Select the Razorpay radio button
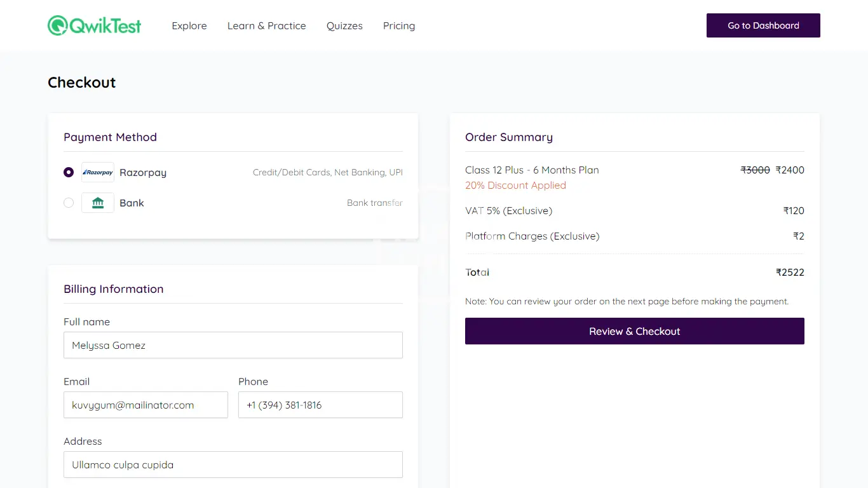This screenshot has width=868, height=488. point(69,172)
